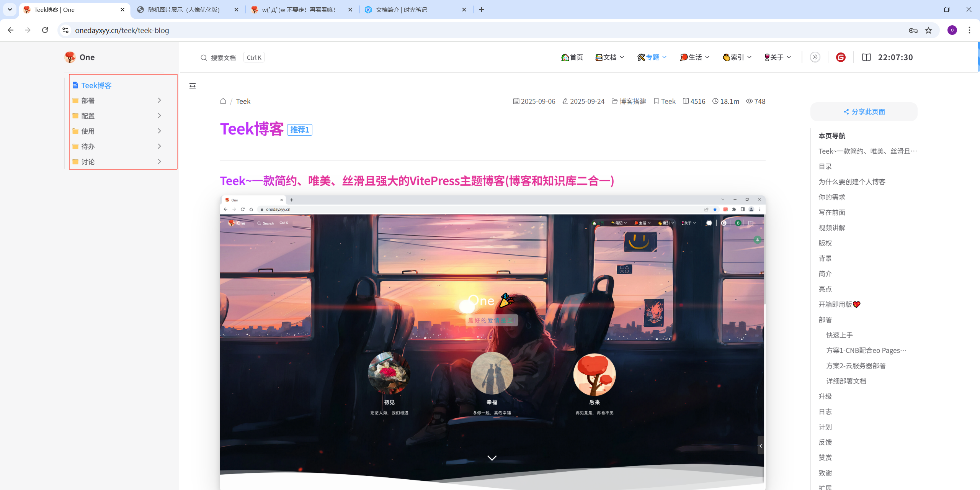Click the home breadcrumb icon
980x490 pixels.
[x=223, y=102]
